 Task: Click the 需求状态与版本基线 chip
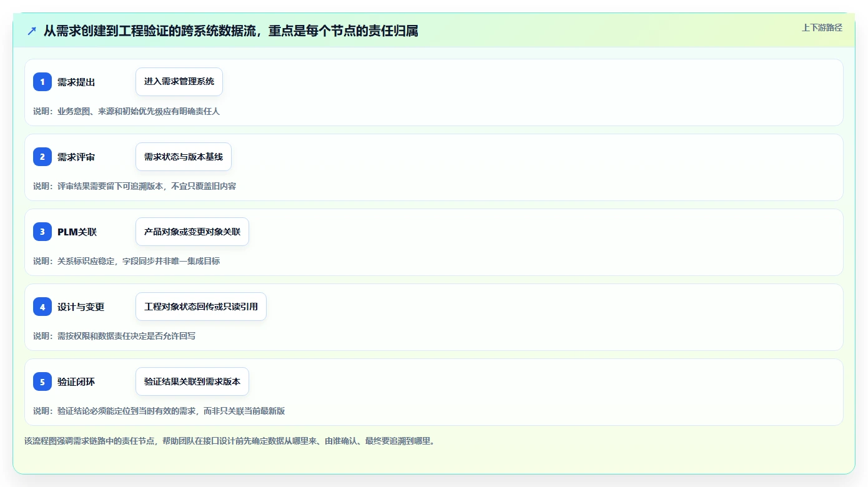click(x=184, y=157)
